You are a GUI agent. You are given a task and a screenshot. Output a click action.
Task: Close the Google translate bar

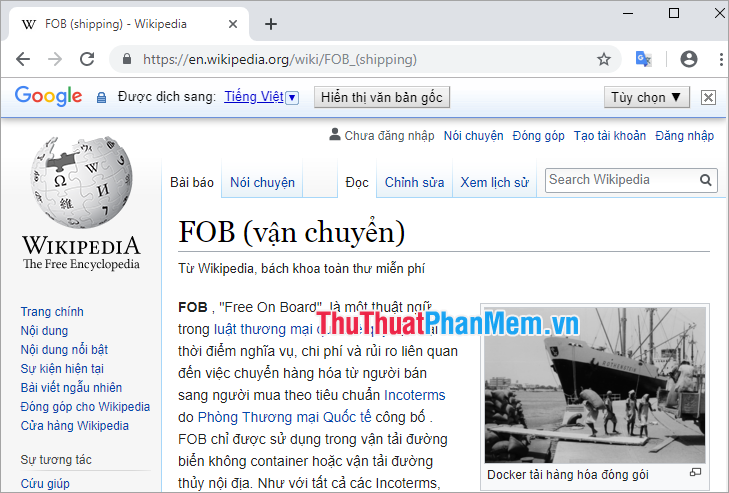point(708,97)
